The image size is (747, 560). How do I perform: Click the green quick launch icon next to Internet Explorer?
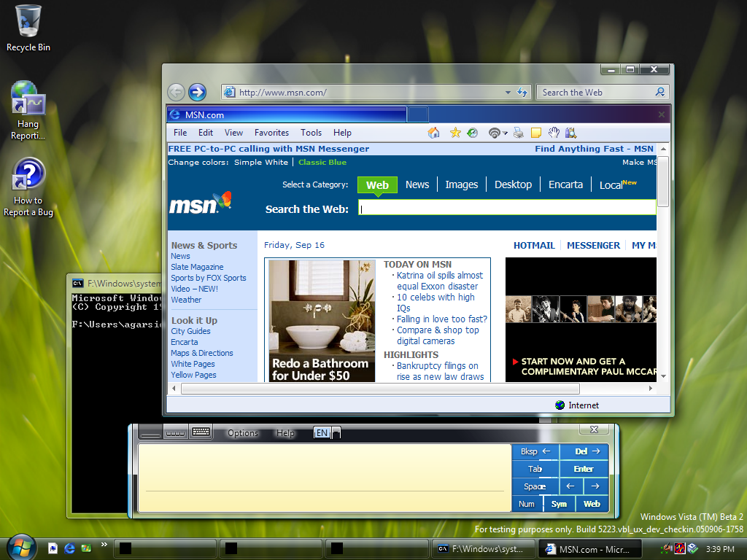pyautogui.click(x=86, y=548)
